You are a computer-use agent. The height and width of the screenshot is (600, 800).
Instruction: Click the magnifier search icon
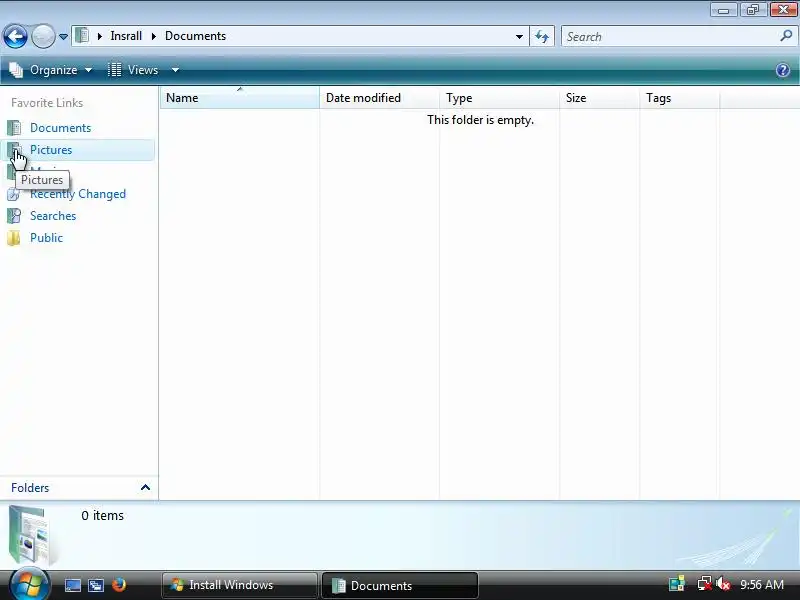786,36
